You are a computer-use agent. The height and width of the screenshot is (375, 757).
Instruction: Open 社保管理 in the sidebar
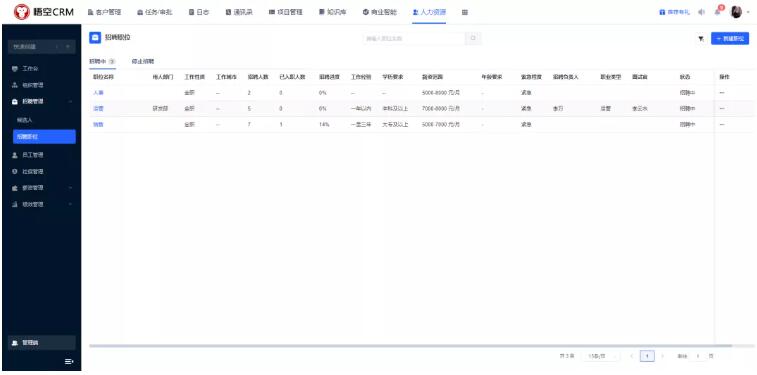[42, 171]
